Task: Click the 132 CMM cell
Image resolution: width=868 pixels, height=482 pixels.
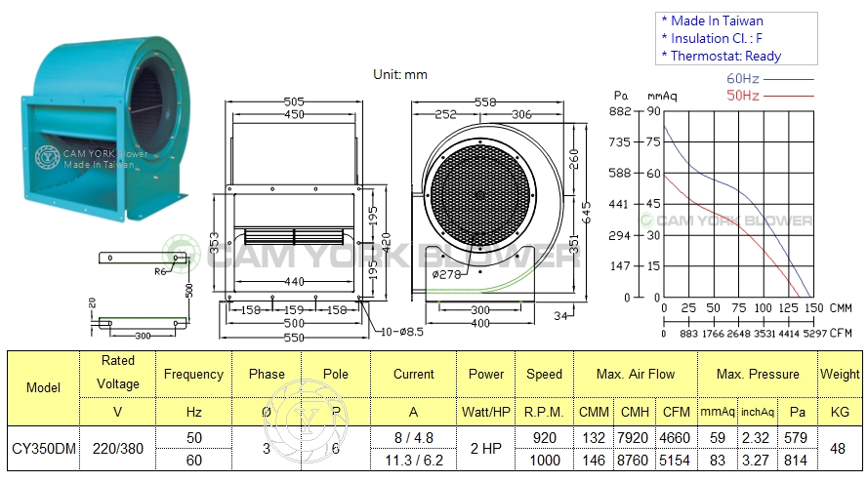Action: pyautogui.click(x=594, y=438)
